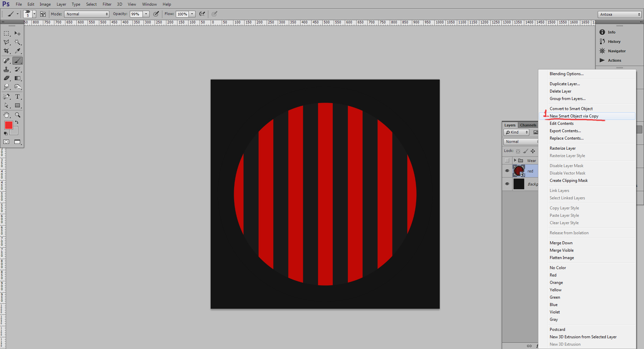This screenshot has height=349, width=644.
Task: Select the Smudge tool
Action: click(x=6, y=87)
